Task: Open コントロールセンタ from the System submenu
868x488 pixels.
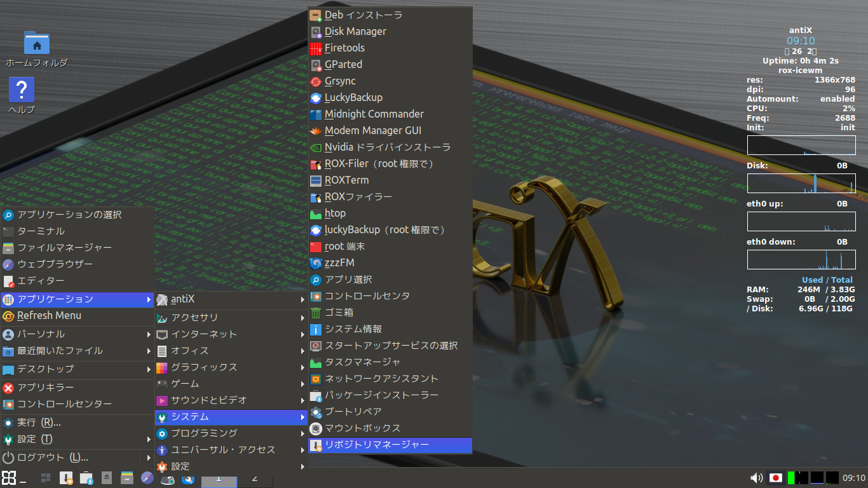Action: pos(390,296)
